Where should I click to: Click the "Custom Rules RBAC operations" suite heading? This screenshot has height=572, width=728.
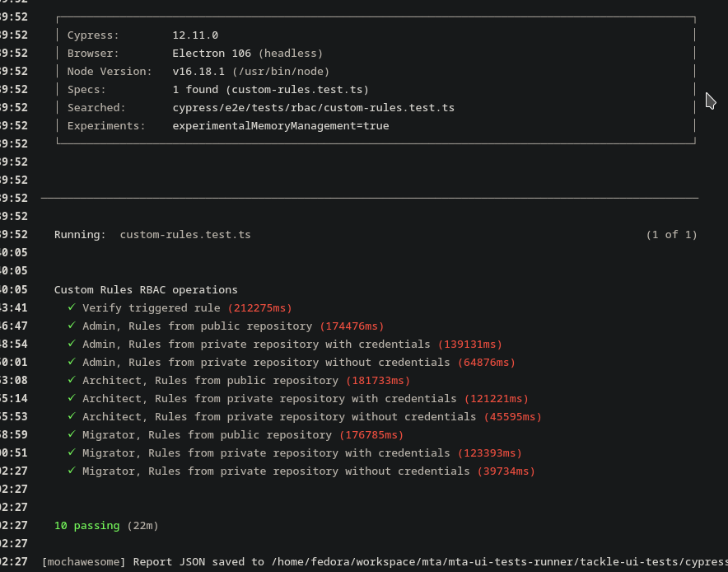click(146, 290)
